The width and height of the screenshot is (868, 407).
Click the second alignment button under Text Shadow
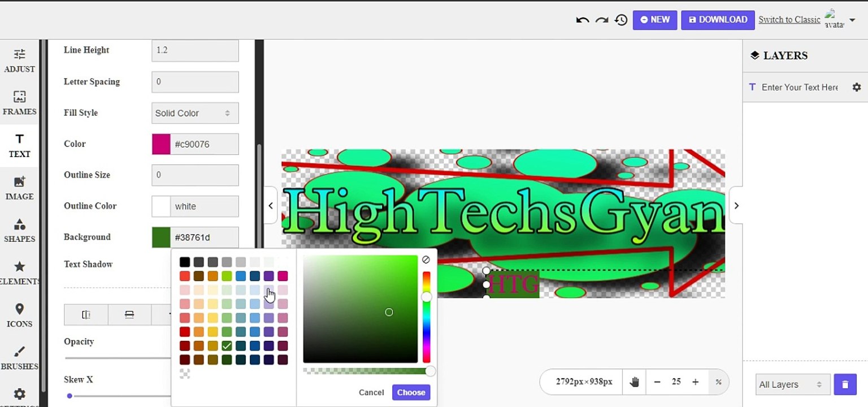129,315
